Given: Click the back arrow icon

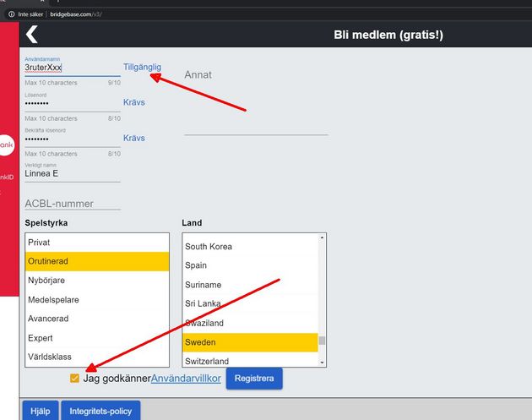Looking at the screenshot, I should tap(32, 35).
